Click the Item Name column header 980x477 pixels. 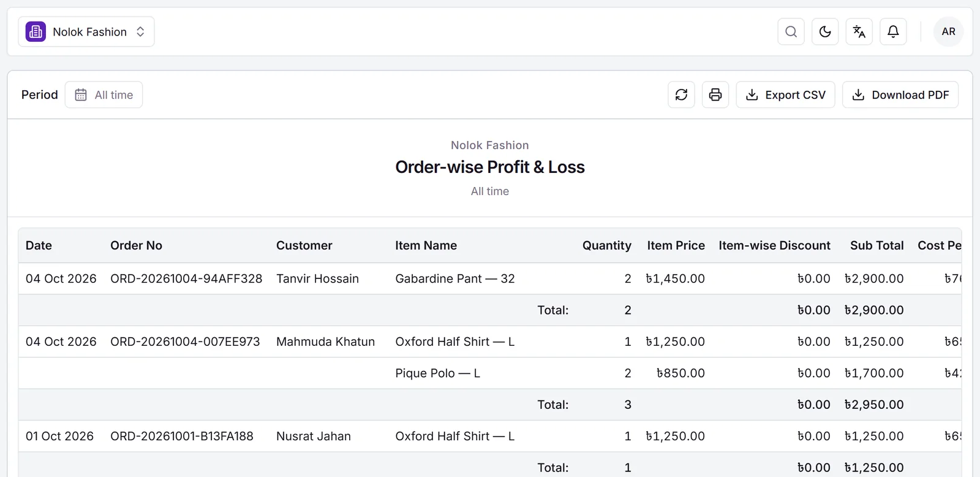point(426,246)
